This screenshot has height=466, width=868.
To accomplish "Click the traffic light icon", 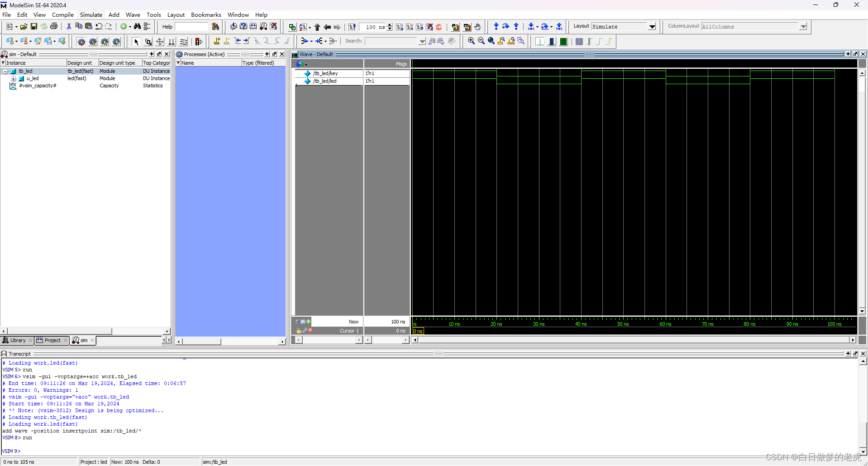I will [199, 42].
